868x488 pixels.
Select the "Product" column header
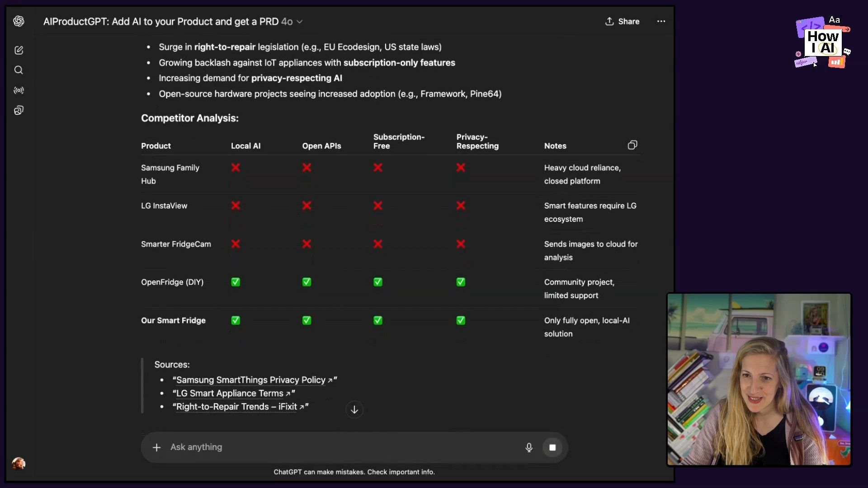tap(156, 146)
